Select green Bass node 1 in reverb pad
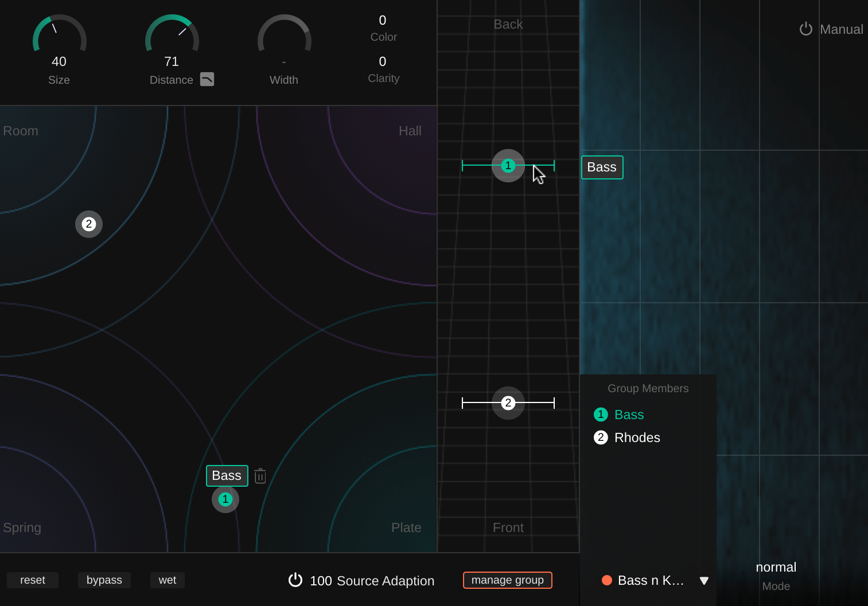The image size is (868, 606). click(225, 499)
